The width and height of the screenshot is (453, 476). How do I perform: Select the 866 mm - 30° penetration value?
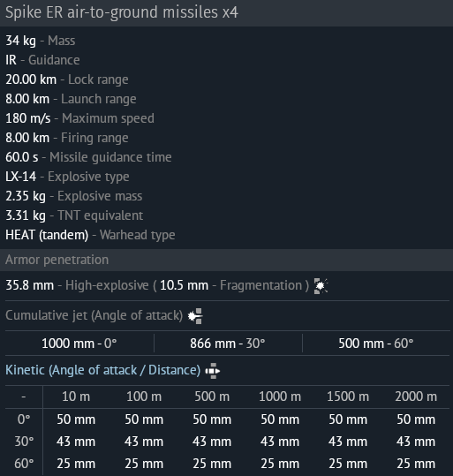[x=228, y=344]
